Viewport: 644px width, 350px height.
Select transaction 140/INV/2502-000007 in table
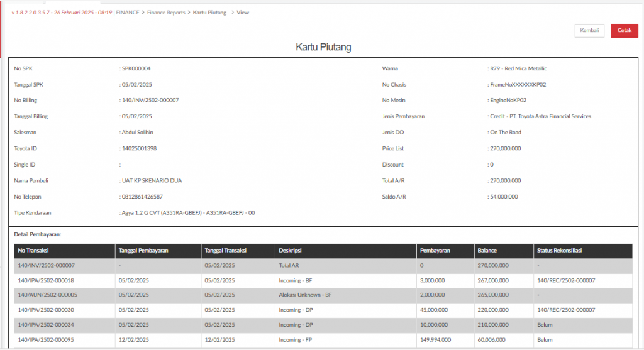[47, 265]
